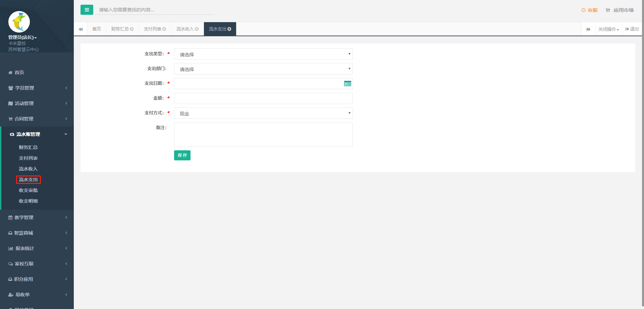Expand the 教学管理 menu chevron
Image resolution: width=644 pixels, height=309 pixels.
(66, 217)
